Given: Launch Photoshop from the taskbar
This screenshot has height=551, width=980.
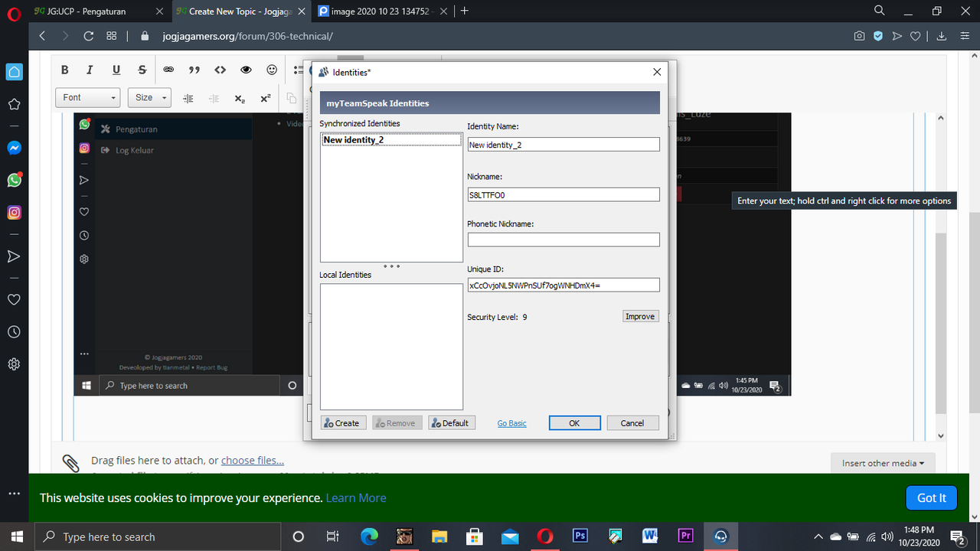Looking at the screenshot, I should click(580, 536).
